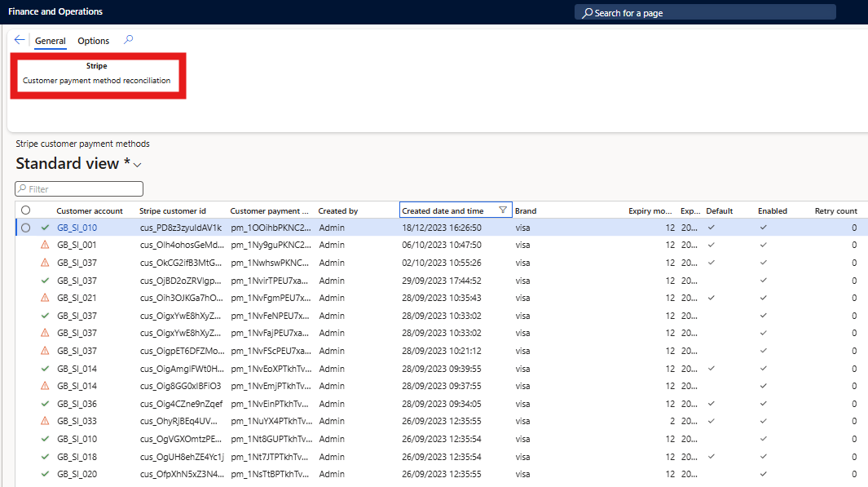Toggle Default checkmark in GB_SI_001 row
This screenshot has height=487, width=868.
pyautogui.click(x=712, y=245)
